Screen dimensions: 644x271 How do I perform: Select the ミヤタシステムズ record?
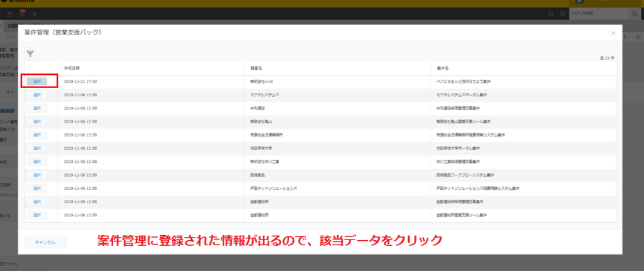[x=36, y=94]
